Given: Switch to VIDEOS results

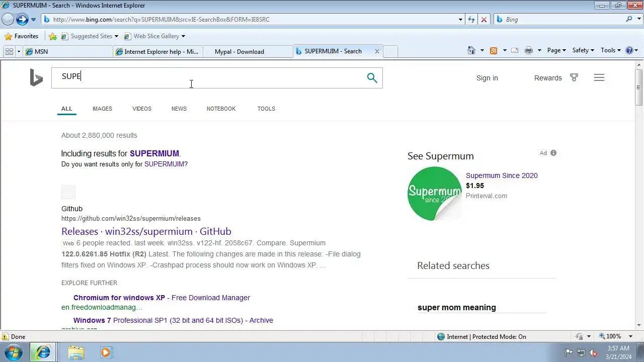Looking at the screenshot, I should coord(142,109).
